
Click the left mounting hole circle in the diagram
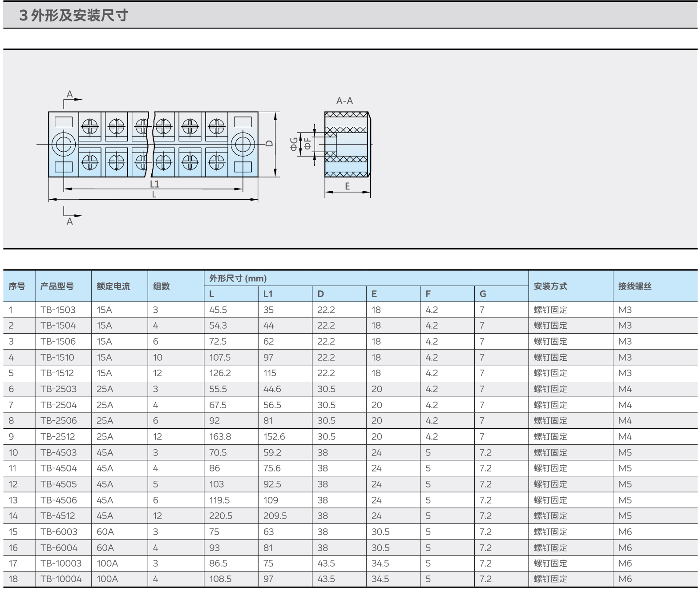point(64,144)
